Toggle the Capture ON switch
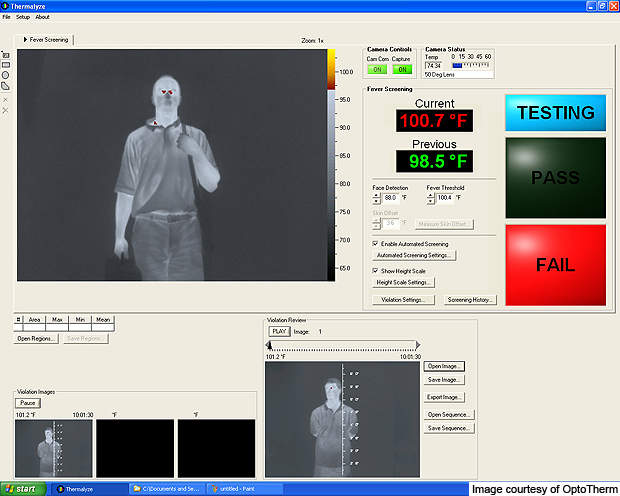Image resolution: width=620 pixels, height=496 pixels. coord(401,69)
